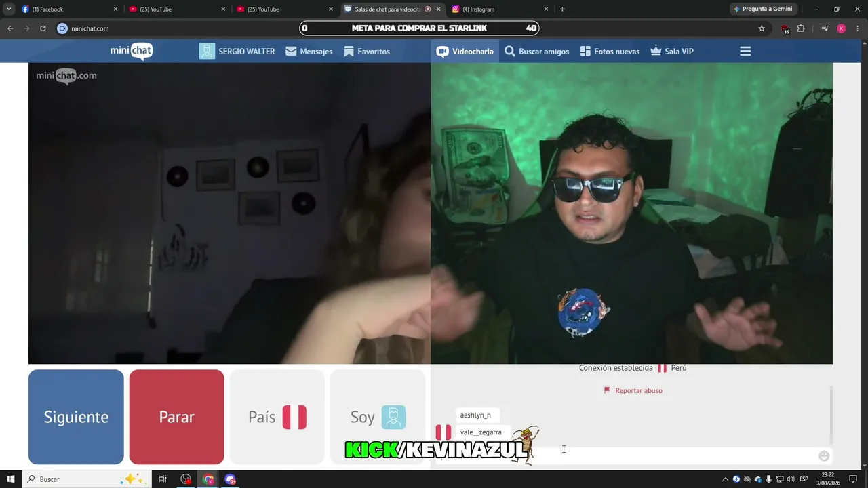Open the País country selector
The height and width of the screenshot is (488, 868).
pyautogui.click(x=277, y=417)
